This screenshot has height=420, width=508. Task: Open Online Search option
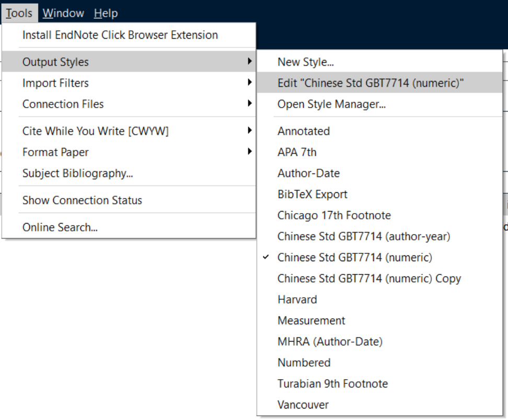129,227
